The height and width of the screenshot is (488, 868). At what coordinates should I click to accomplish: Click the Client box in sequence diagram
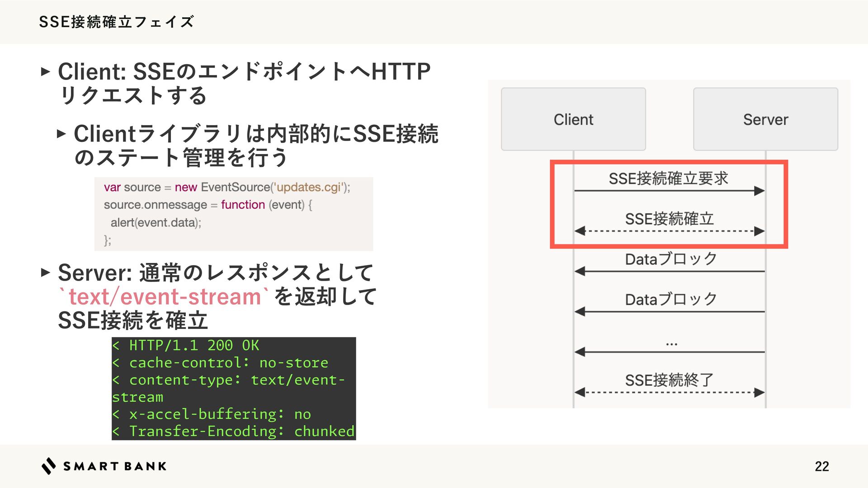point(573,119)
